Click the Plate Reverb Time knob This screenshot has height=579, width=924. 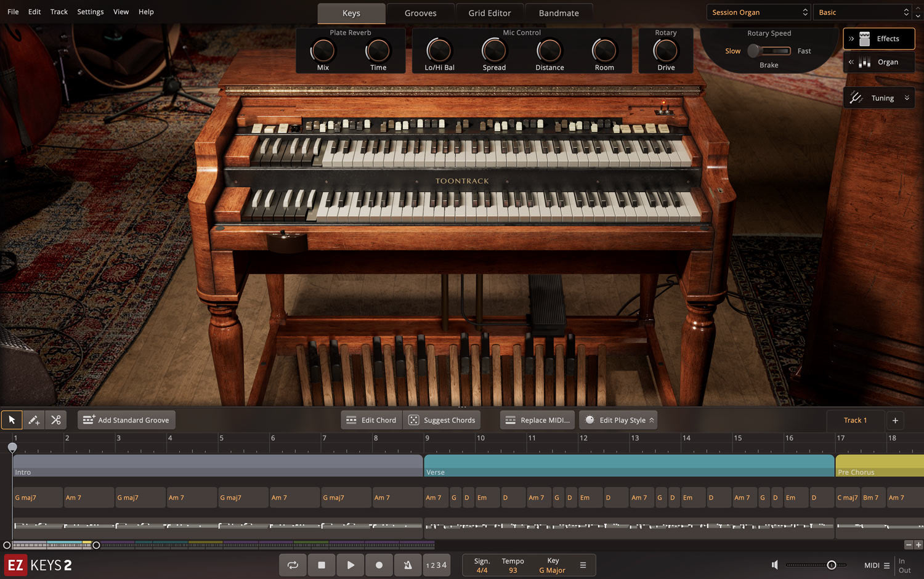pyautogui.click(x=378, y=51)
